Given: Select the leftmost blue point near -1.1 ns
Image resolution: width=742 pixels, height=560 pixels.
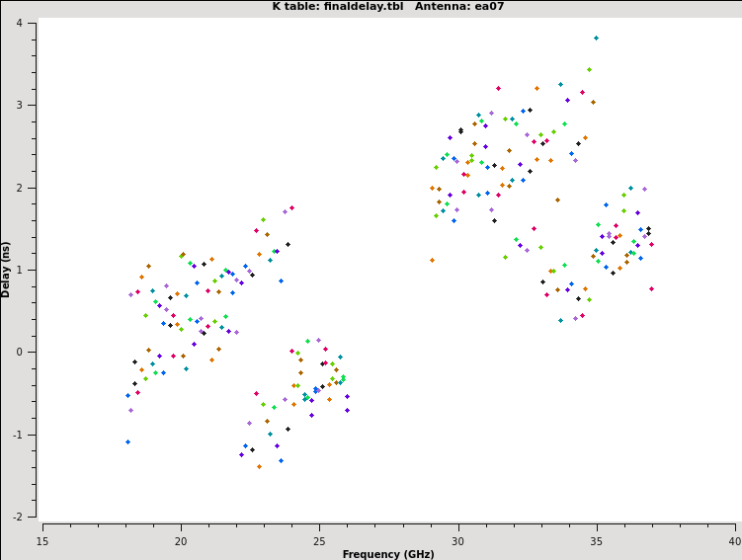Looking at the screenshot, I should (x=127, y=441).
